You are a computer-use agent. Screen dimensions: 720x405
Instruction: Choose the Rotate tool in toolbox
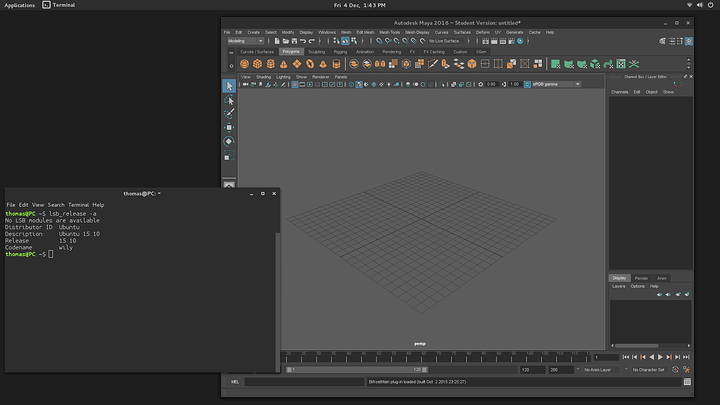coord(229,142)
